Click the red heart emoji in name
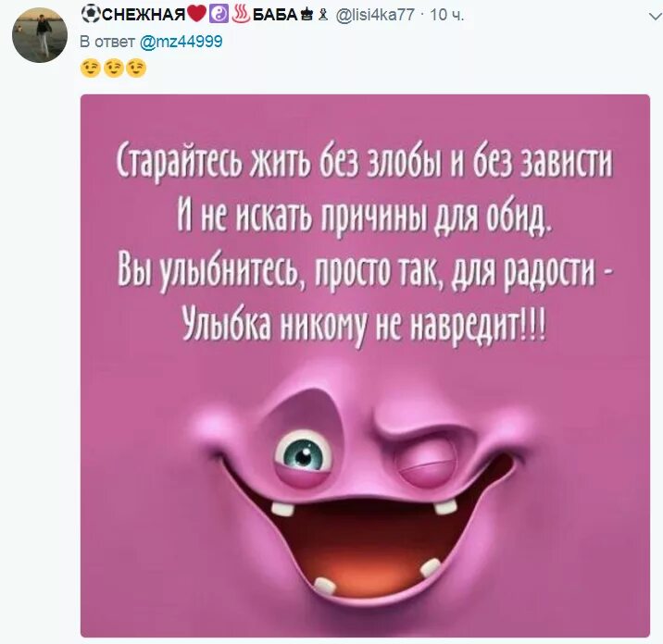 [196, 15]
